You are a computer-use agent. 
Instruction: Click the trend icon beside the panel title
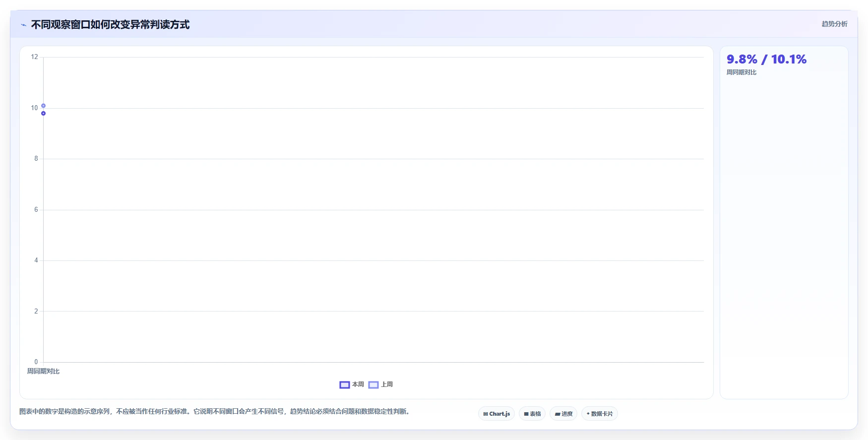[x=23, y=25]
